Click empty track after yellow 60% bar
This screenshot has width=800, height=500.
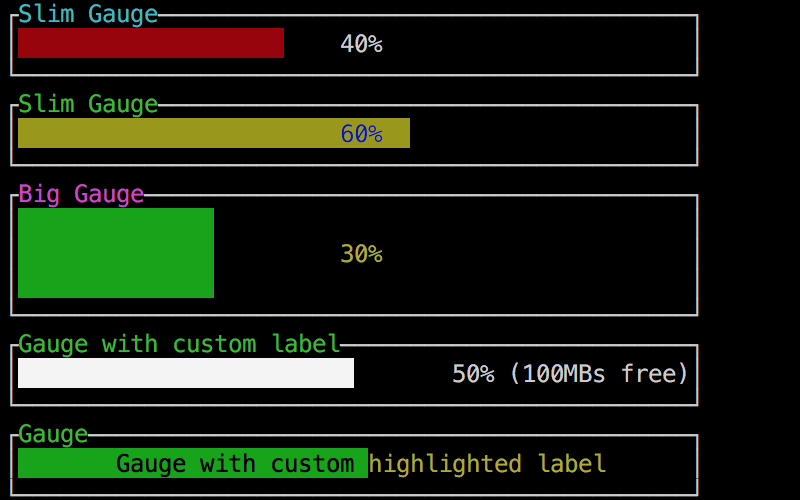[x=551, y=133]
